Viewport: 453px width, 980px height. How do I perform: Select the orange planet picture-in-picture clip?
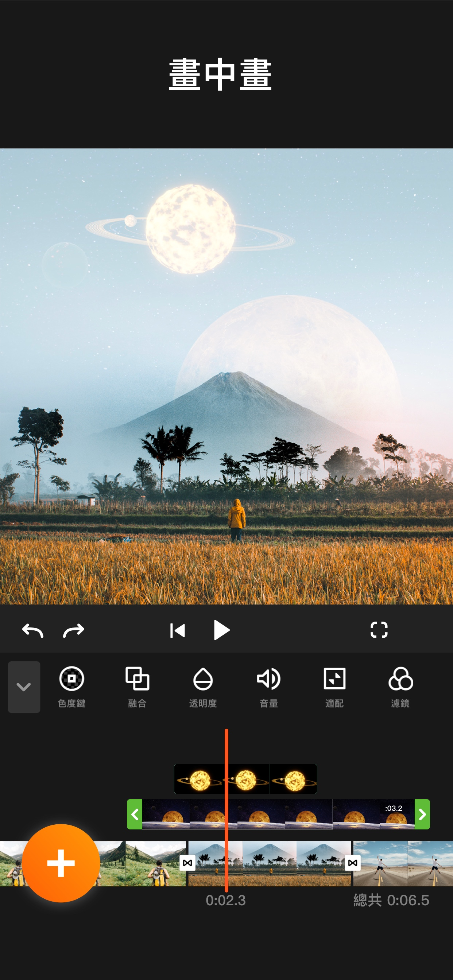tap(278, 814)
